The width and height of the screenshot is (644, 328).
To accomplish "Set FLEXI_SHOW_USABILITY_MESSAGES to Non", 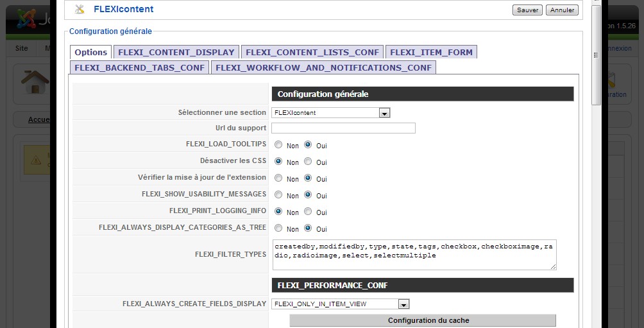I will [278, 195].
